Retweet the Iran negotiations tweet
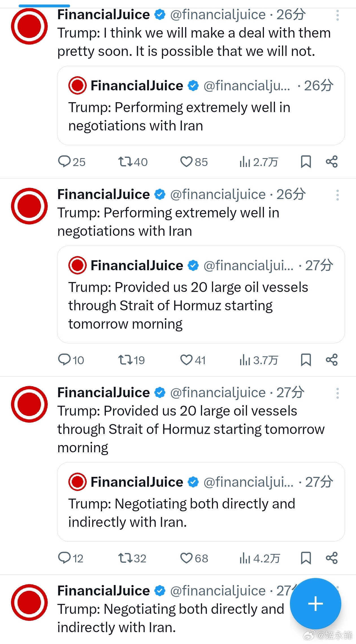356x644 pixels. (126, 360)
